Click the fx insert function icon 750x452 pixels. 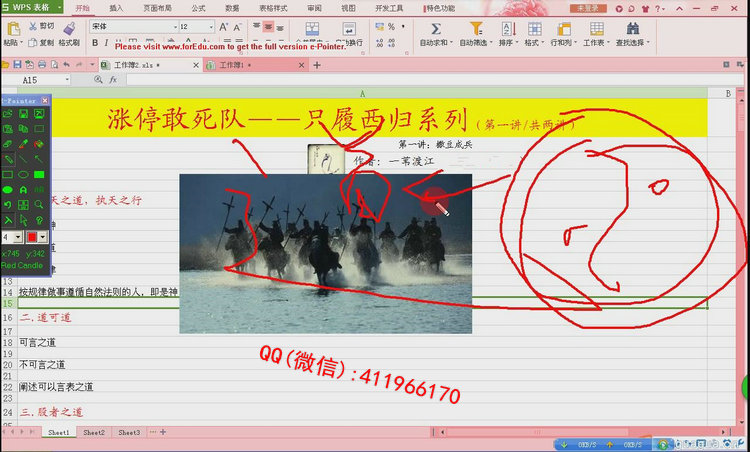point(113,80)
